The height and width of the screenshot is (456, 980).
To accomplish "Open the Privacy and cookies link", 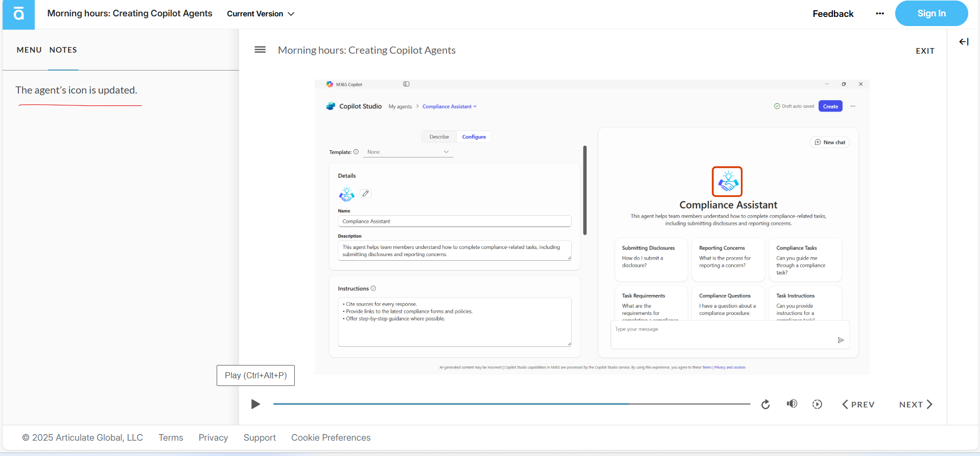I will click(730, 368).
